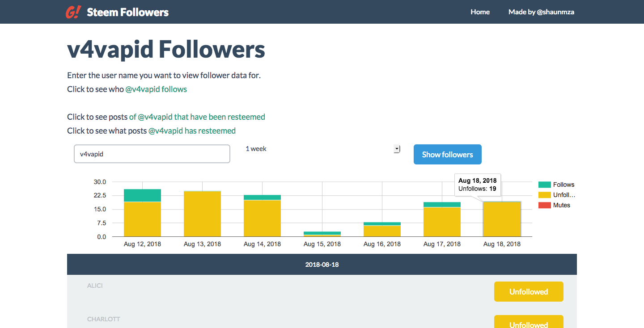Open @v4vapid has resteemed link
The image size is (644, 328).
[x=192, y=131]
